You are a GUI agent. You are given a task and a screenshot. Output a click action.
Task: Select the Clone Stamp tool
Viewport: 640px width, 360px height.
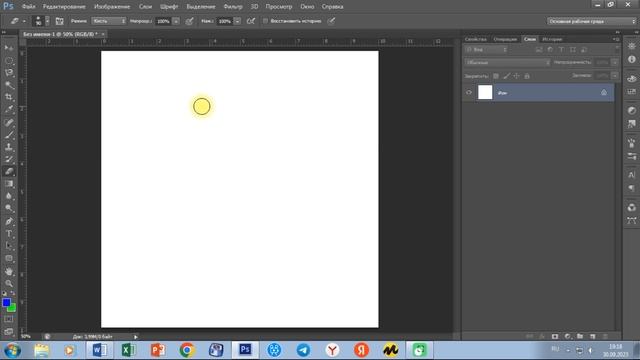tap(9, 147)
